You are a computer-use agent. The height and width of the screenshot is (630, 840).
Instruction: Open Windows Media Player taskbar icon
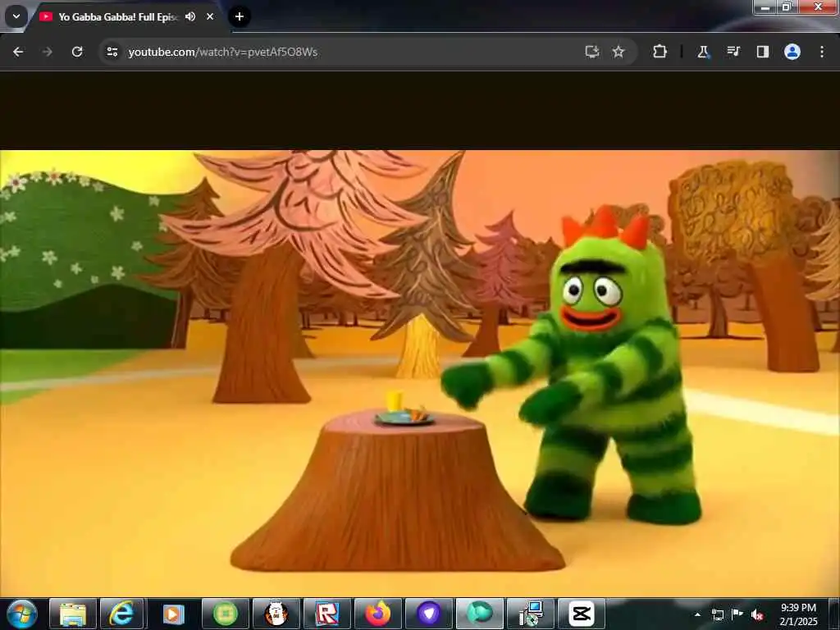coord(173,614)
